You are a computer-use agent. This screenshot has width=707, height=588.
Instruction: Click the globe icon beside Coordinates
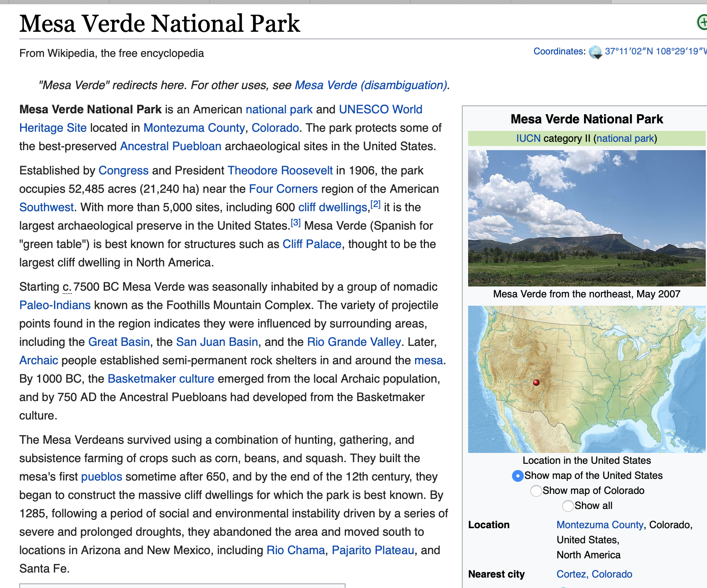[595, 52]
